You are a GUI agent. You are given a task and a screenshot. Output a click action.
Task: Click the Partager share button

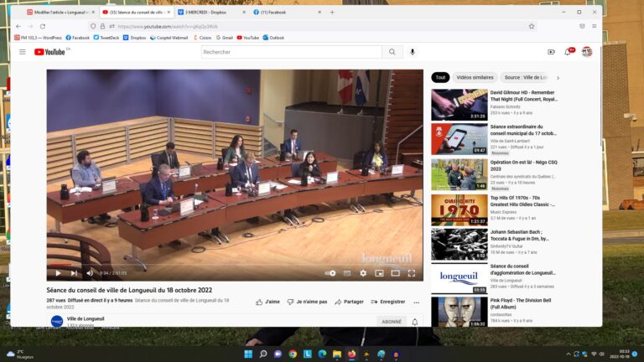[349, 302]
